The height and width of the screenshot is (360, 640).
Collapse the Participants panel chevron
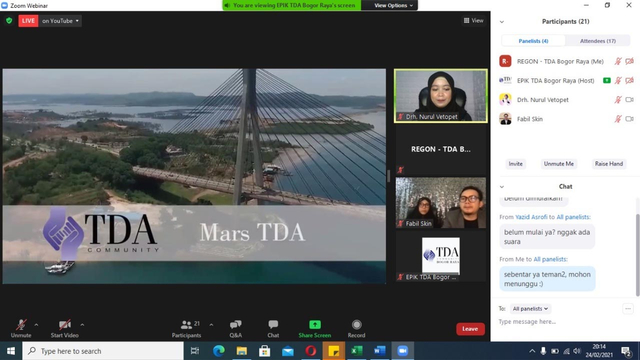click(x=502, y=22)
